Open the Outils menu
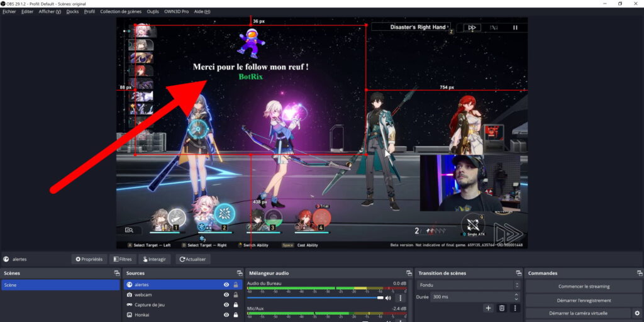The height and width of the screenshot is (322, 644). tap(153, 11)
